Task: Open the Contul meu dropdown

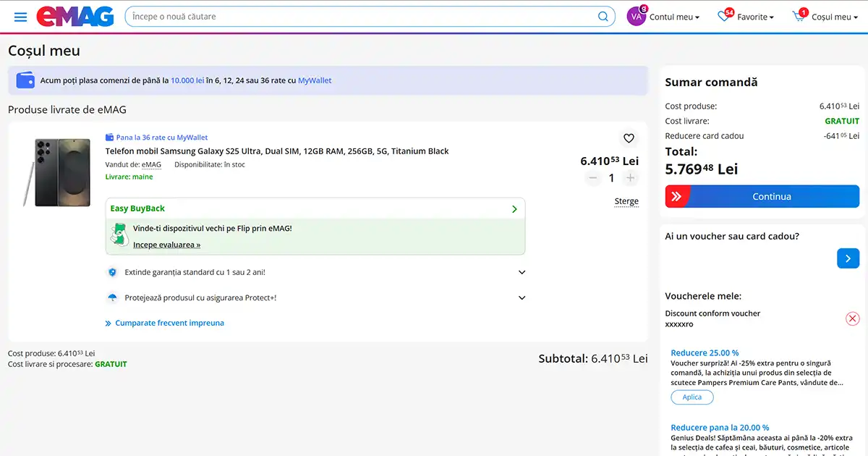Action: [674, 17]
